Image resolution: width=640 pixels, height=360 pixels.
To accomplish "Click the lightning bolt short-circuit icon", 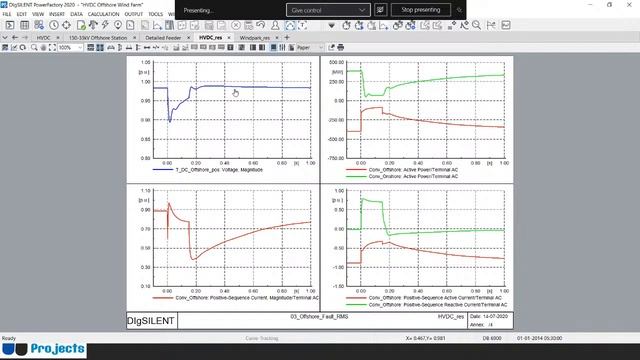I will (x=105, y=25).
